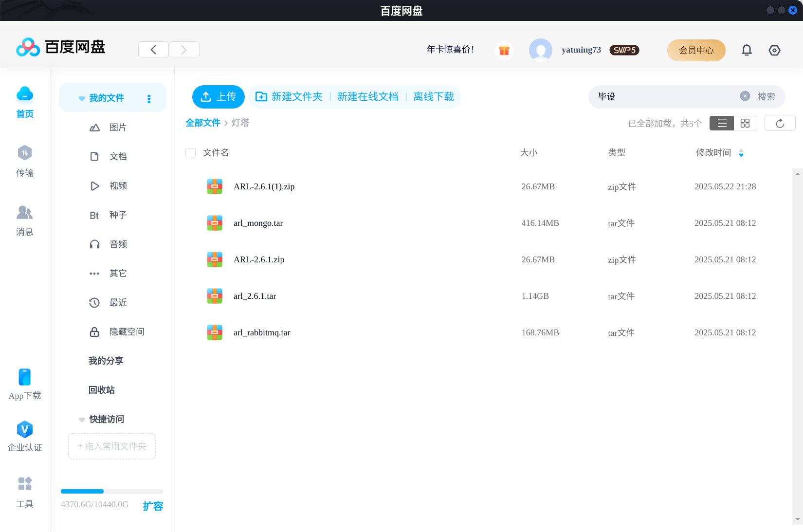Image resolution: width=803 pixels, height=532 pixels.
Task: Click 新建在线文档 button
Action: click(368, 97)
